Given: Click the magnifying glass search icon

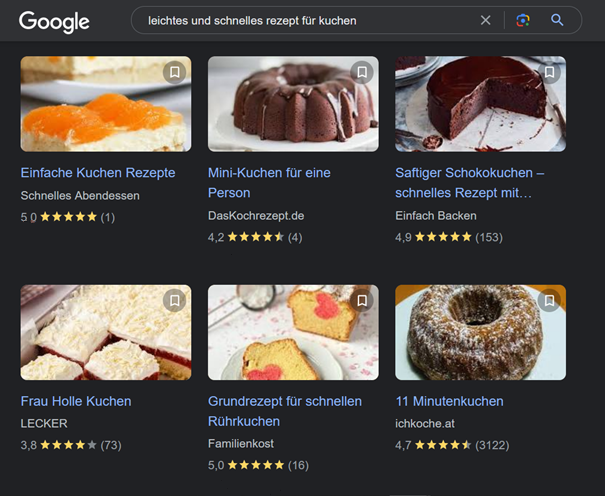Looking at the screenshot, I should (x=557, y=20).
